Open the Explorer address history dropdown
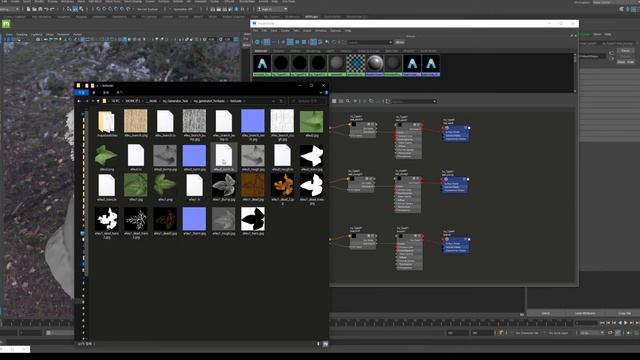Screen dimensions: 640x360 coord(273,101)
